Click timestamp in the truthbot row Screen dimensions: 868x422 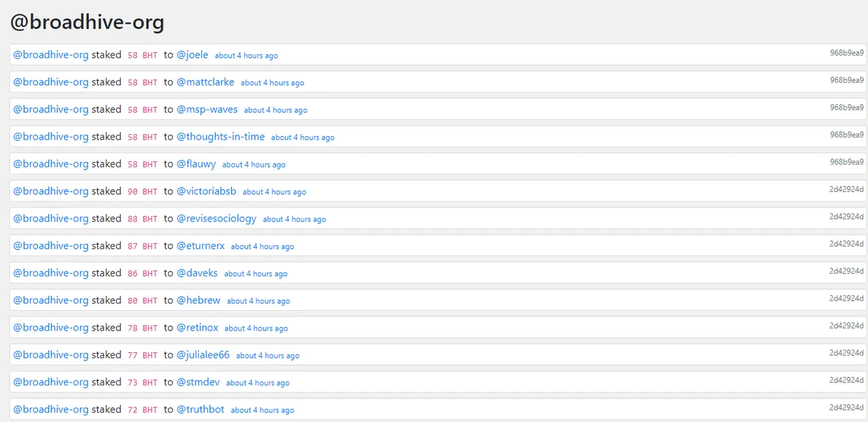[263, 410]
